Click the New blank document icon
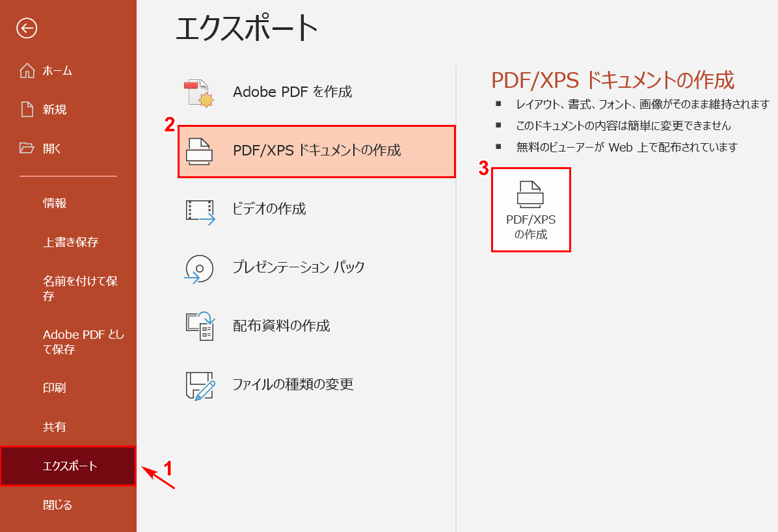Image resolution: width=778 pixels, height=532 pixels. pyautogui.click(x=27, y=109)
